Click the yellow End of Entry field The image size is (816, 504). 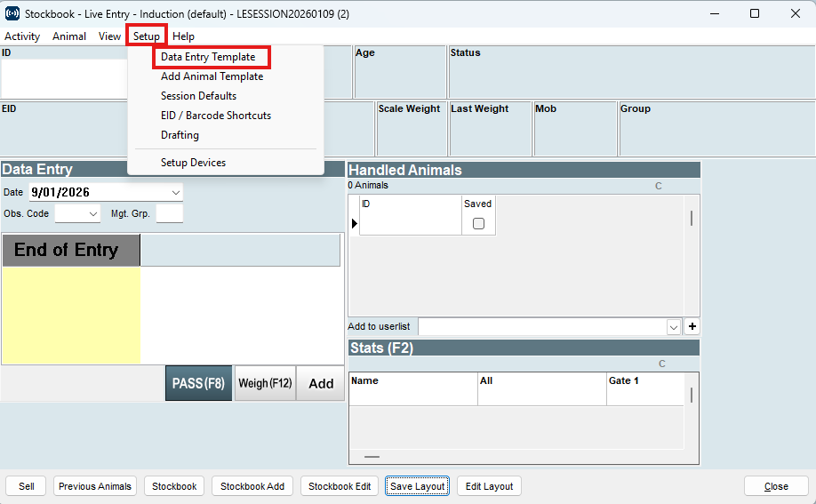pos(70,315)
